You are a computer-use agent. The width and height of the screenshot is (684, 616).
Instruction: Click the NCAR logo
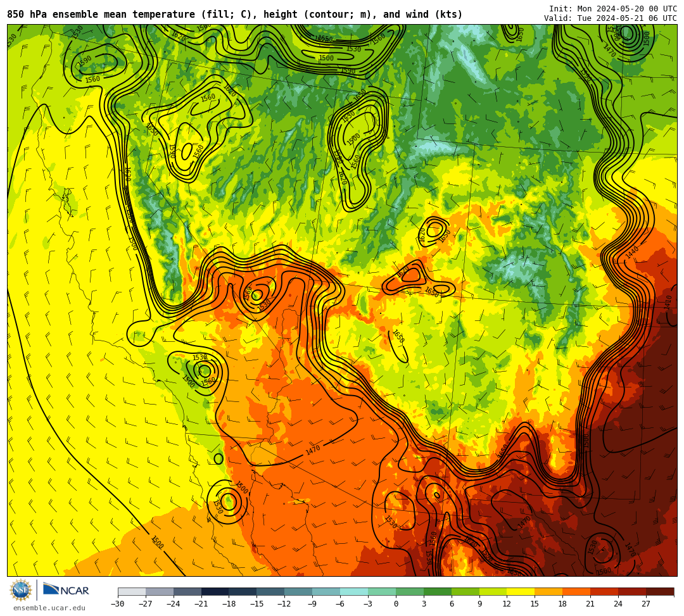click(66, 591)
